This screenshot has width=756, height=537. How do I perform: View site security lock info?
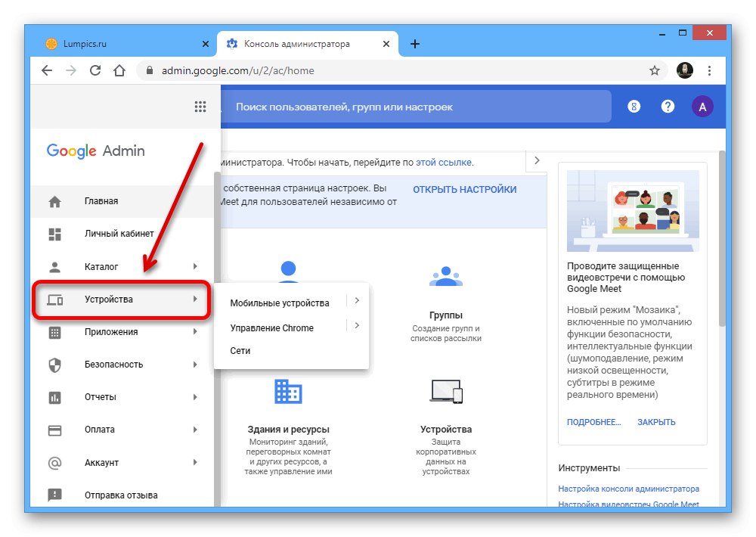150,70
